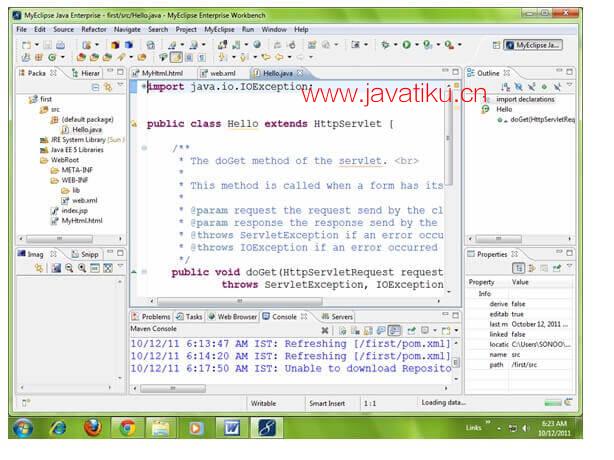This screenshot has height=460, width=614.
Task: Click the Sort outline alphabetically icon
Action: [506, 87]
